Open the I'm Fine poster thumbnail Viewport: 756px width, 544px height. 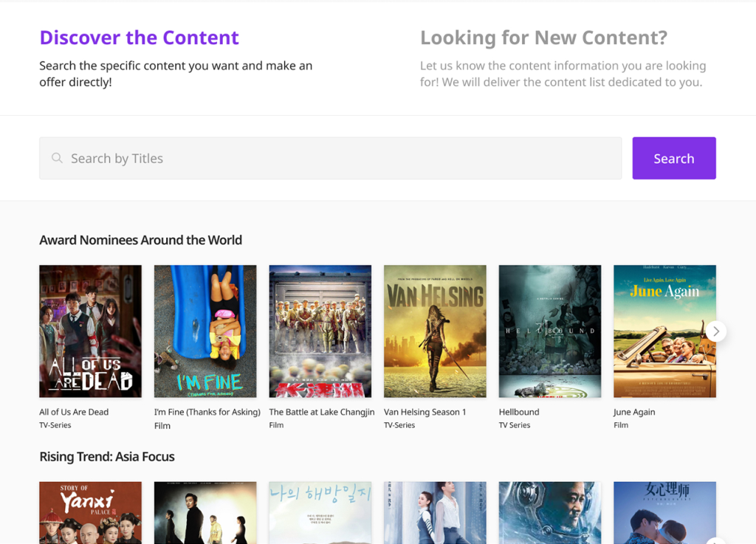205,331
